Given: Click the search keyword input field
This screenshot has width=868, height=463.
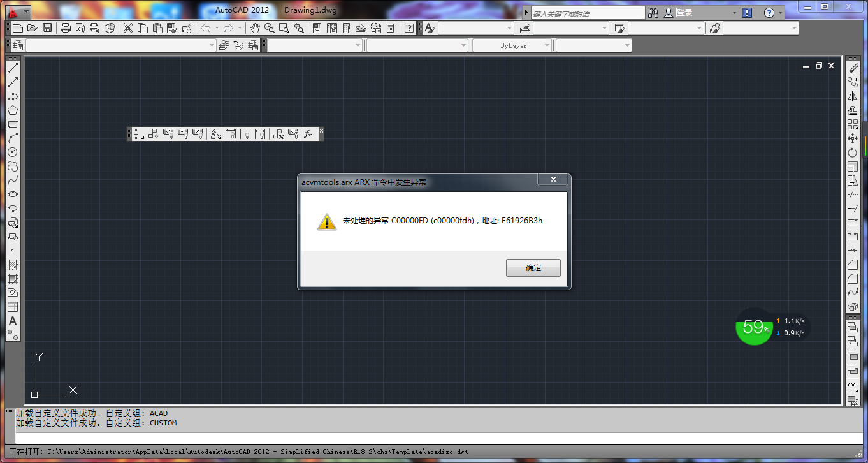Looking at the screenshot, I should [588, 13].
